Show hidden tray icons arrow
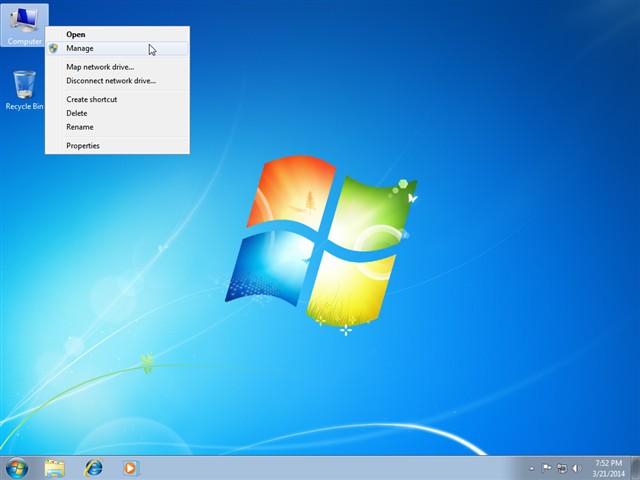This screenshot has width=640, height=480. click(531, 468)
